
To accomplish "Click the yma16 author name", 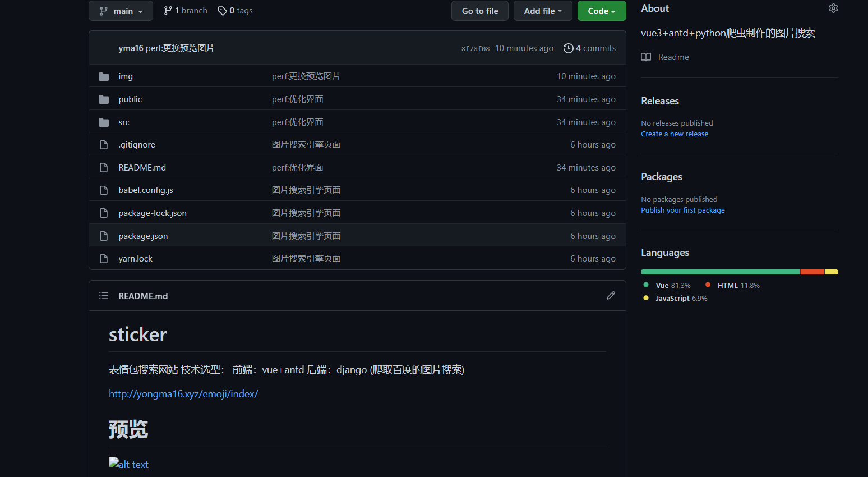I will point(131,48).
